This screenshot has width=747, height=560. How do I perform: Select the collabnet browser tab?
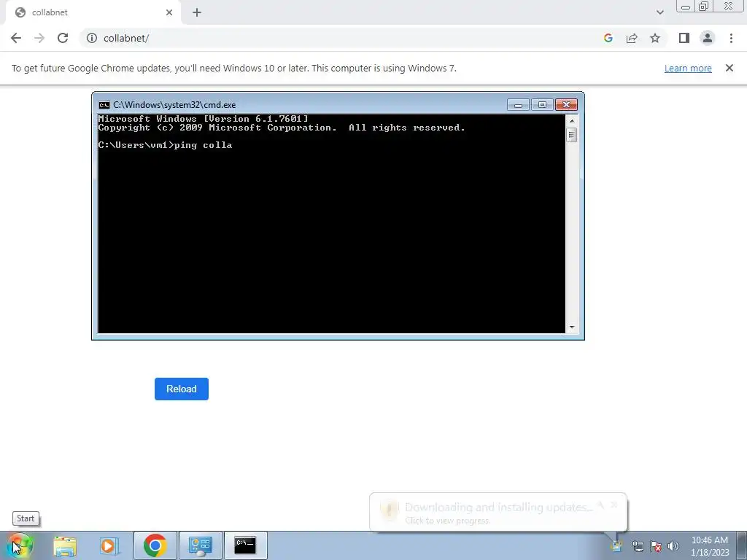[x=93, y=12]
